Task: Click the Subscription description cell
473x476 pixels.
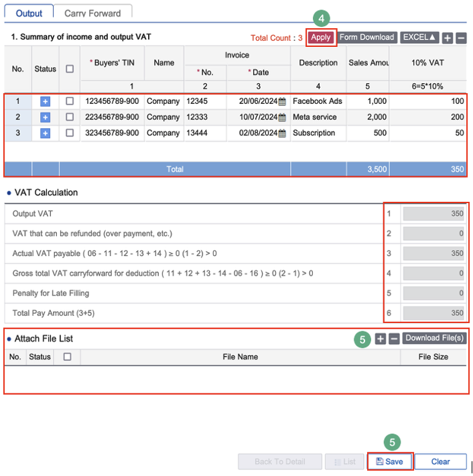Action: [x=318, y=133]
